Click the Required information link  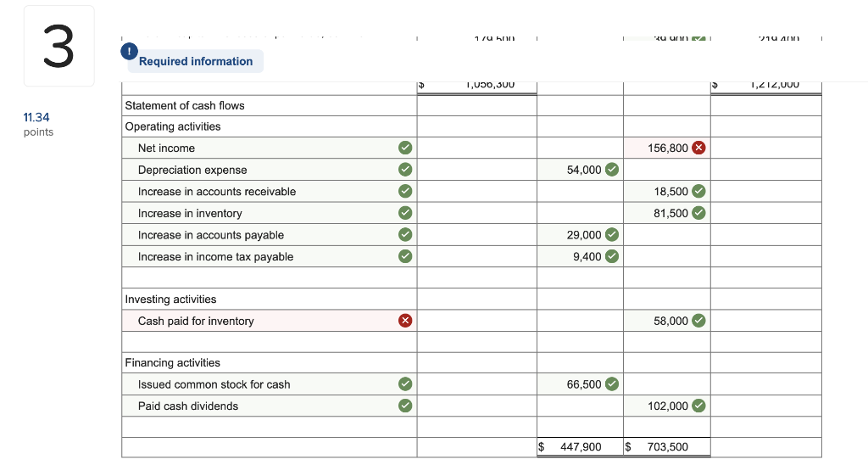click(x=196, y=61)
